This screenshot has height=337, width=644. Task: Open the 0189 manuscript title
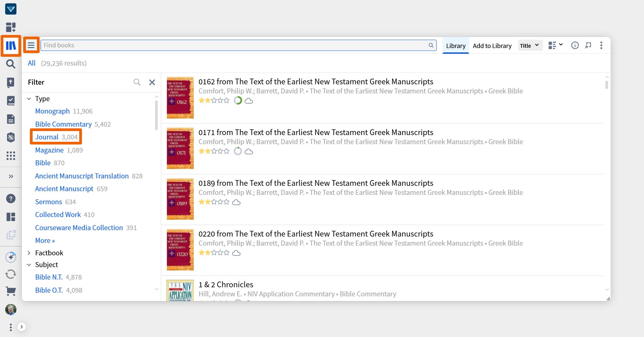(x=316, y=183)
